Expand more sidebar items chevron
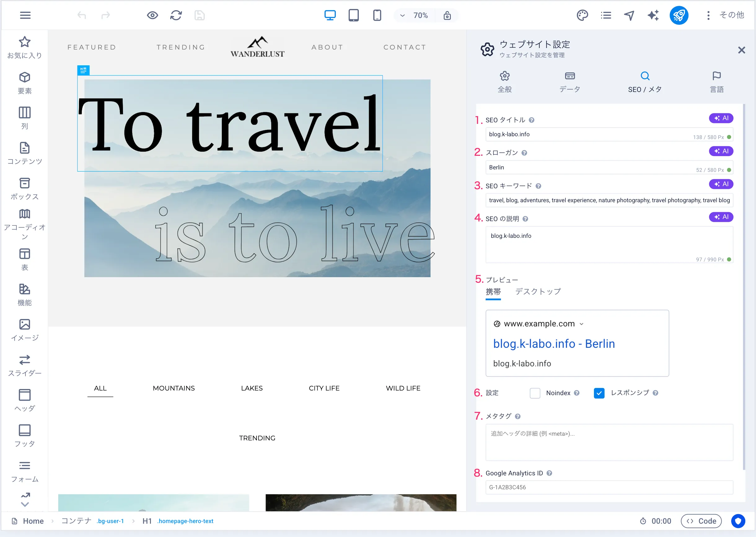Screen dimensions: 756x537 tap(25, 504)
